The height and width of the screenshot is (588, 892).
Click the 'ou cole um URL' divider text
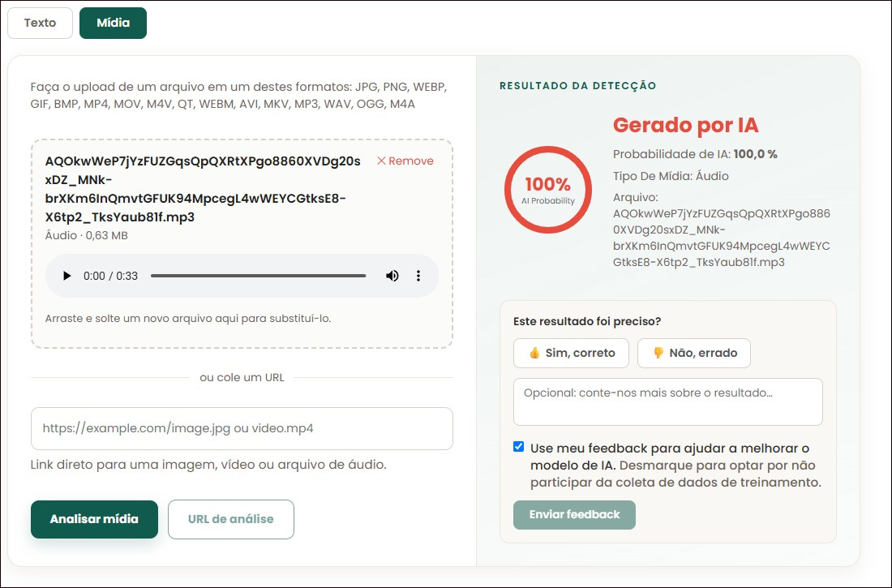point(242,377)
